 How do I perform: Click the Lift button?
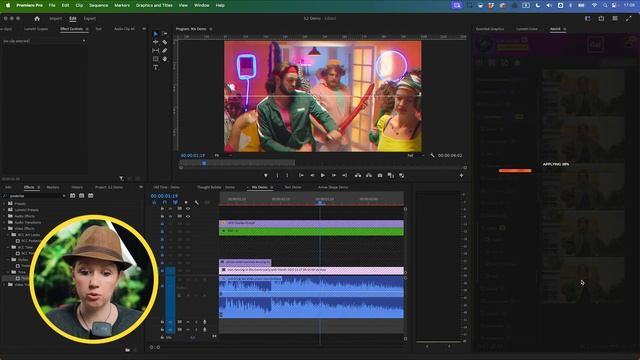(358, 175)
